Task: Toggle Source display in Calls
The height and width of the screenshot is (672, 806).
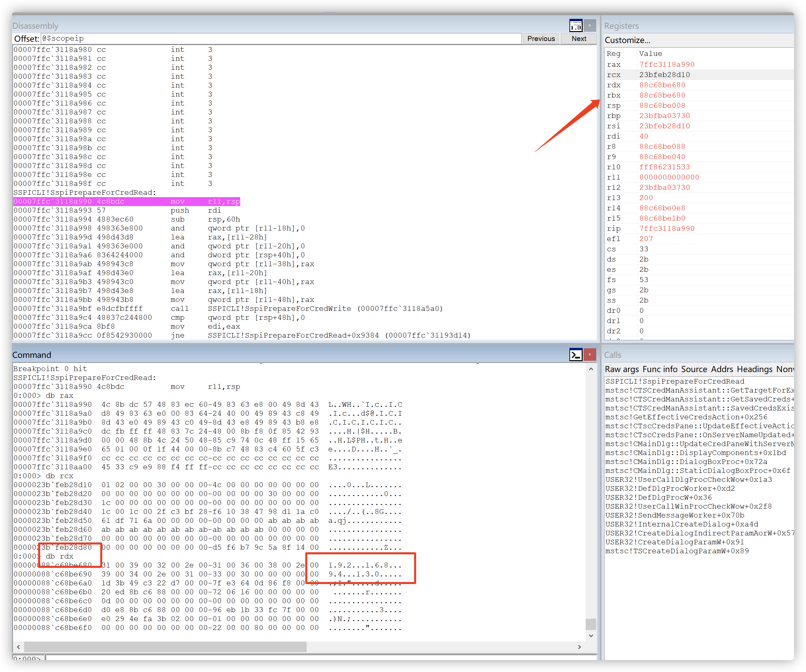Action: click(x=694, y=369)
